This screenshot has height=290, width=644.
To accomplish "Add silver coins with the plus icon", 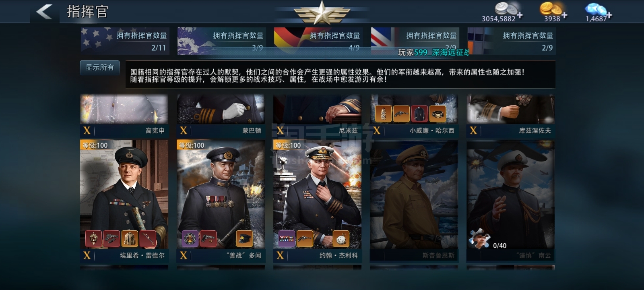I will [520, 16].
